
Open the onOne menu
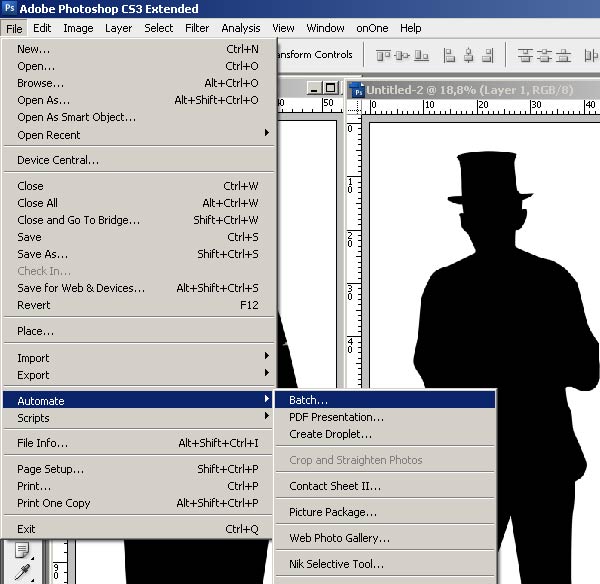(372, 28)
